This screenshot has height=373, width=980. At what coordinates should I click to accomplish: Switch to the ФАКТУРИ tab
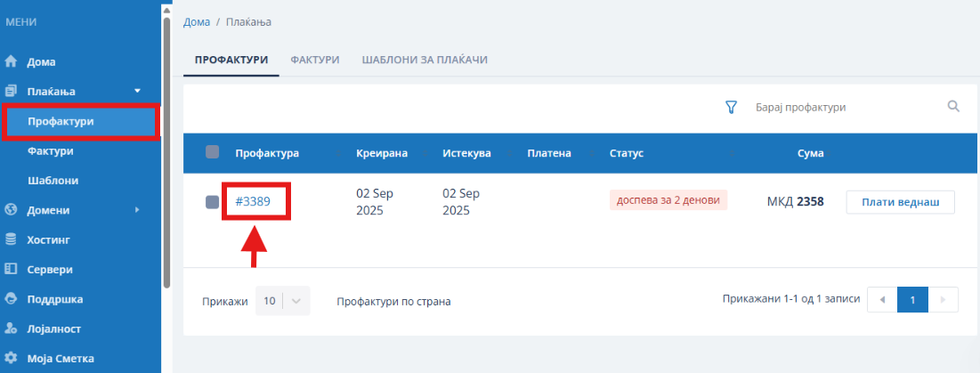[x=314, y=60]
